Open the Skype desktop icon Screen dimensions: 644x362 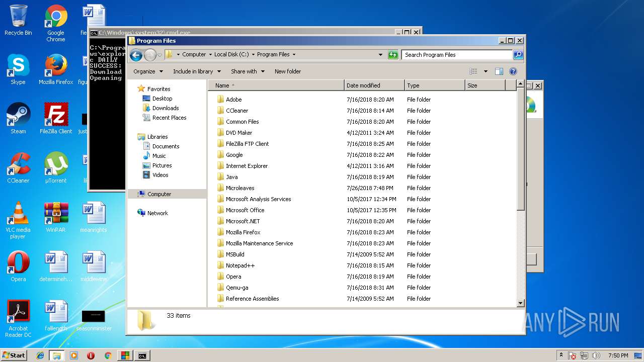pos(18,69)
